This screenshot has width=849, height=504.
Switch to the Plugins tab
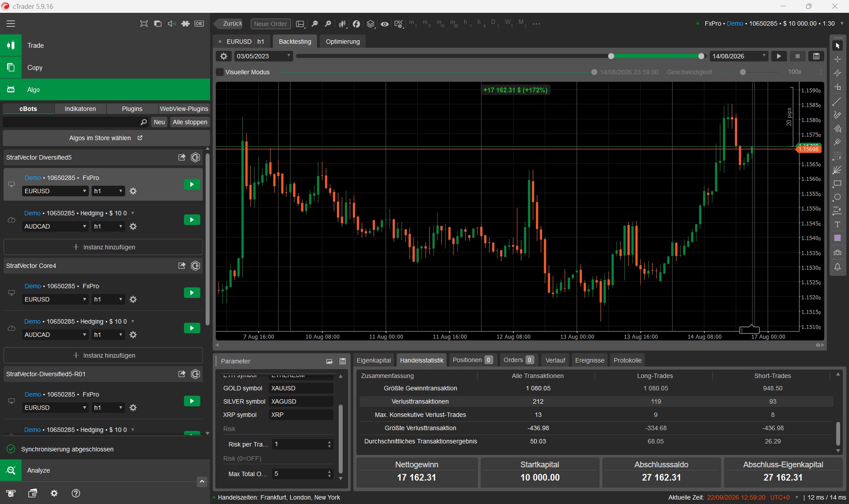tap(132, 109)
